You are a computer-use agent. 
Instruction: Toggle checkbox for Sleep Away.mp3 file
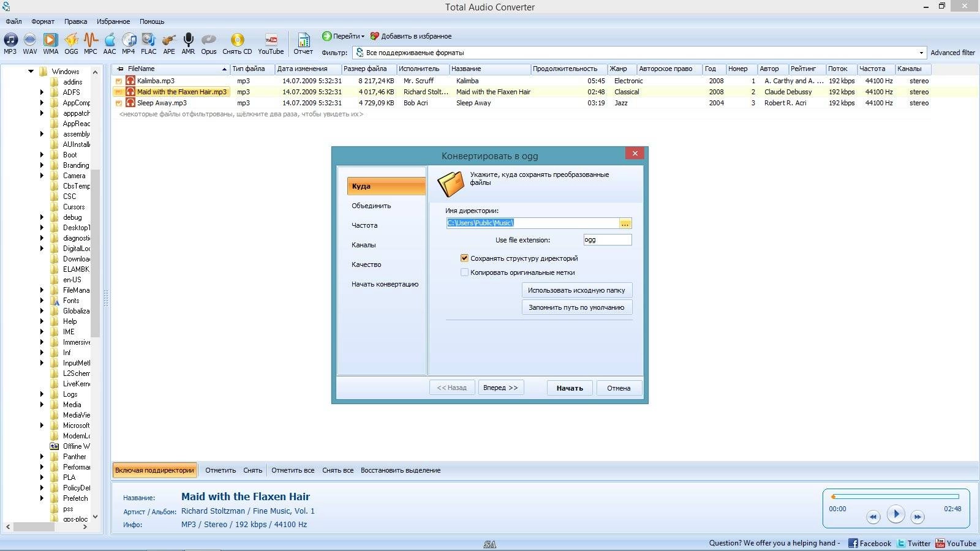119,103
